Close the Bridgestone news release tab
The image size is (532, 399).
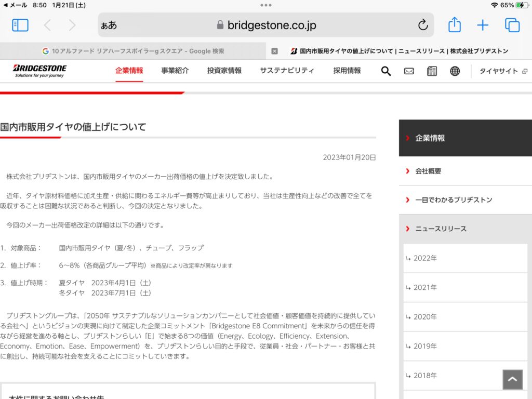coord(274,51)
